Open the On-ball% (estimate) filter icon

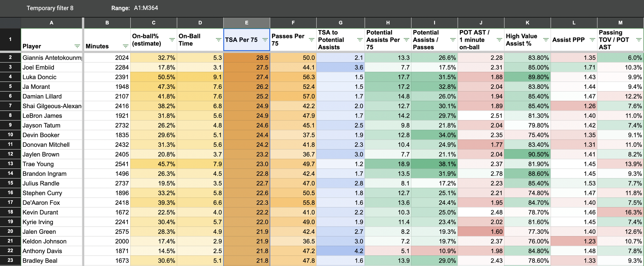pos(172,40)
